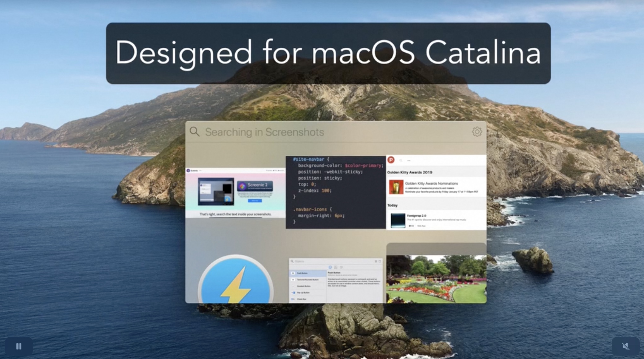
Task: Open the Screenie 2 website screenshot
Action: pyautogui.click(x=235, y=193)
